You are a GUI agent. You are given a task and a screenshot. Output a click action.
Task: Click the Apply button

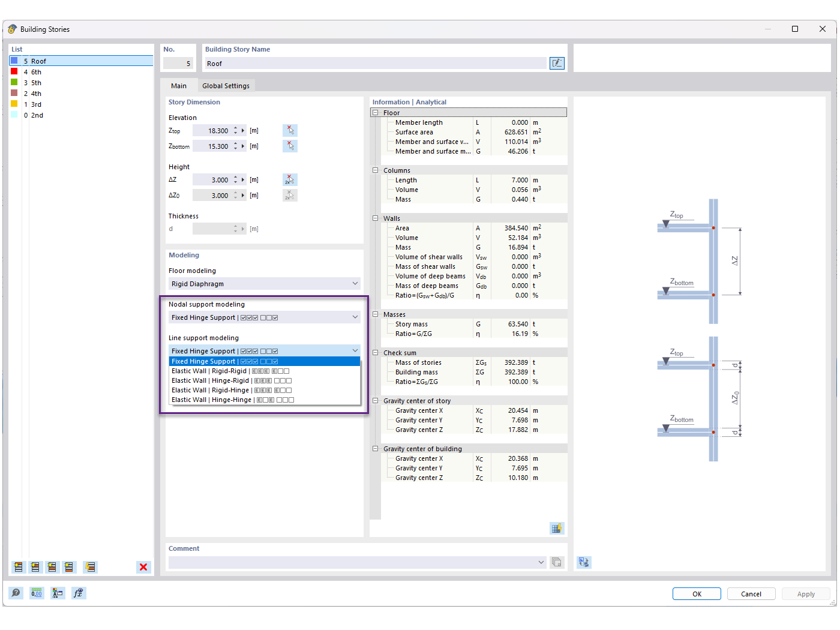805,593
